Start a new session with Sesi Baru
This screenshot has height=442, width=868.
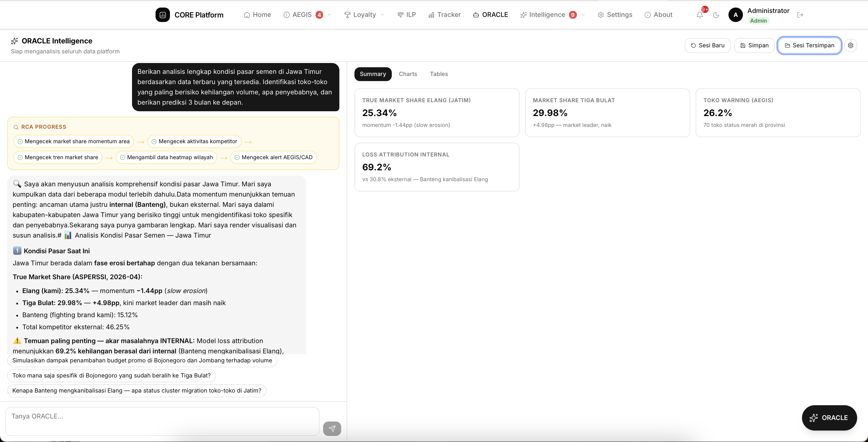(707, 46)
